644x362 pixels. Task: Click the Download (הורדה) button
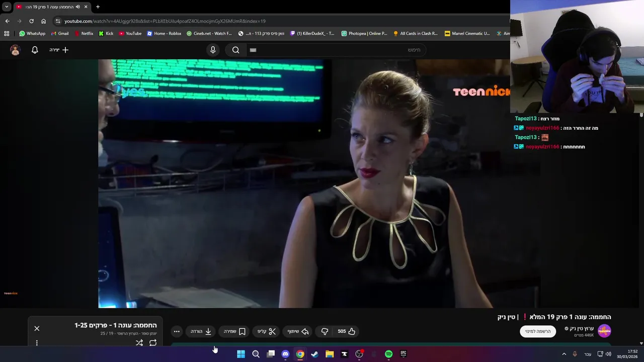201,331
